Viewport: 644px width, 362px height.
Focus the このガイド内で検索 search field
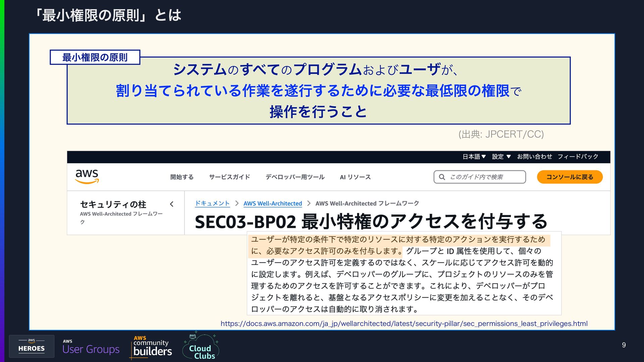480,177
